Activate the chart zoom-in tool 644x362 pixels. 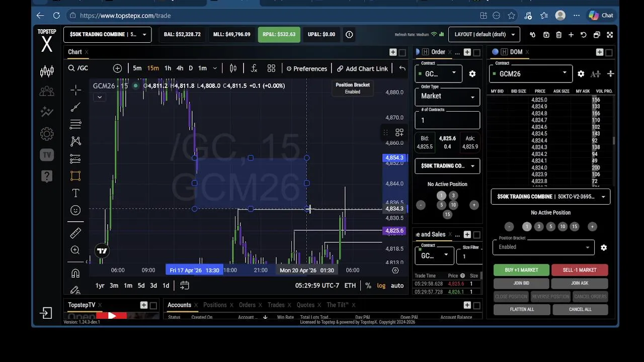(x=75, y=250)
